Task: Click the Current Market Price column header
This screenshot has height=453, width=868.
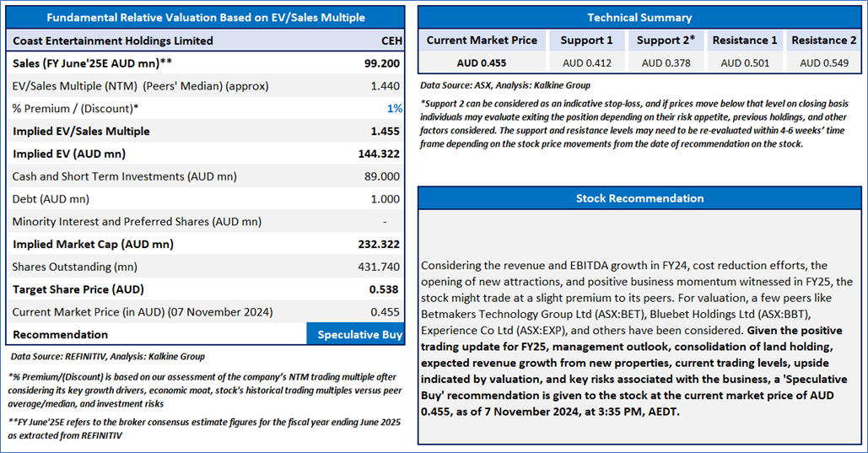Action: [482, 40]
